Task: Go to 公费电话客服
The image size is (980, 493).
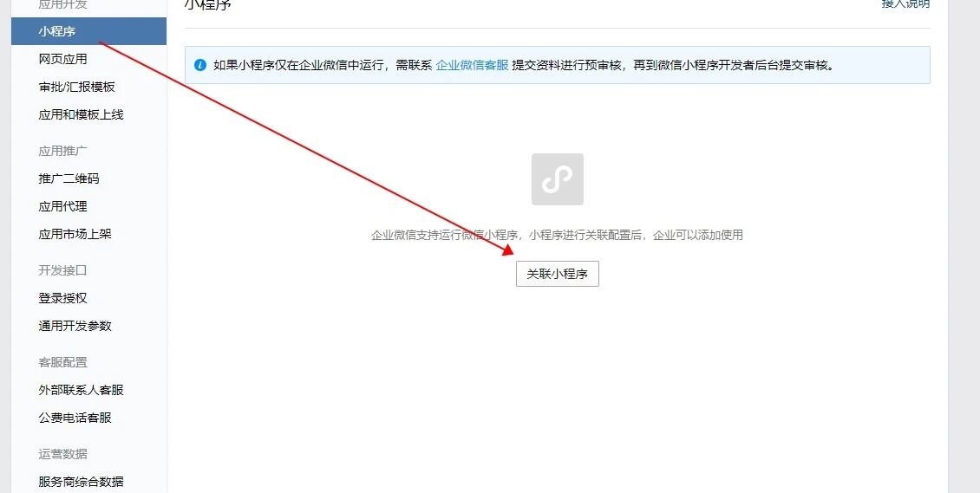Action: (x=75, y=418)
